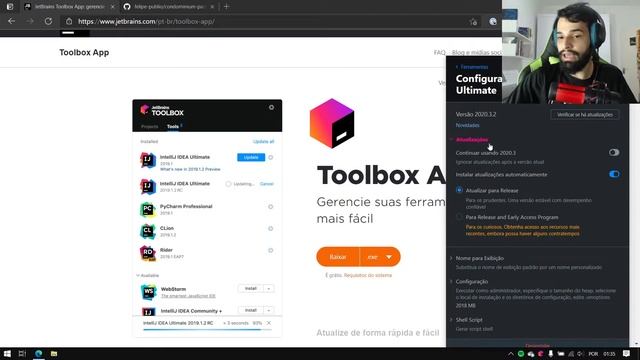Click the Install button for WebStorm

point(251,289)
